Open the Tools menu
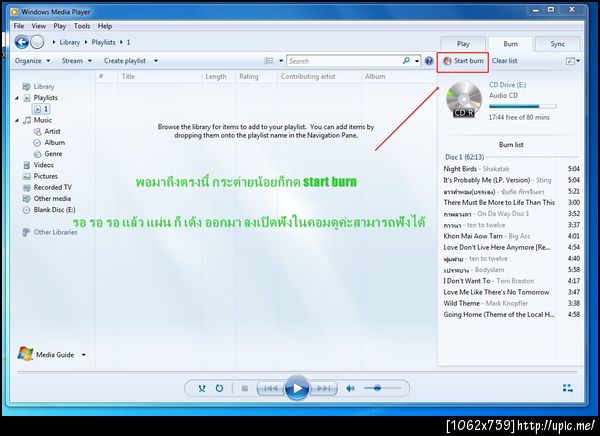This screenshot has width=600, height=436. point(82,26)
